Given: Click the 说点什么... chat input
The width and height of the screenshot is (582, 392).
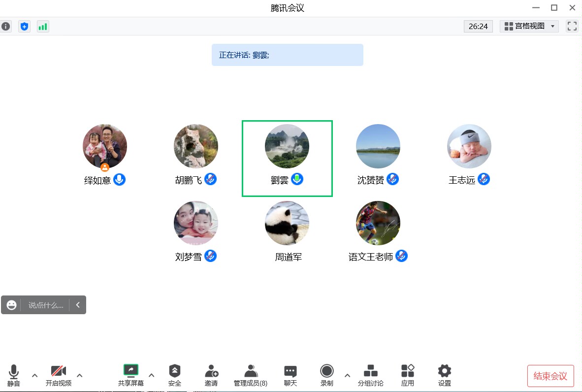Looking at the screenshot, I should click(46, 305).
